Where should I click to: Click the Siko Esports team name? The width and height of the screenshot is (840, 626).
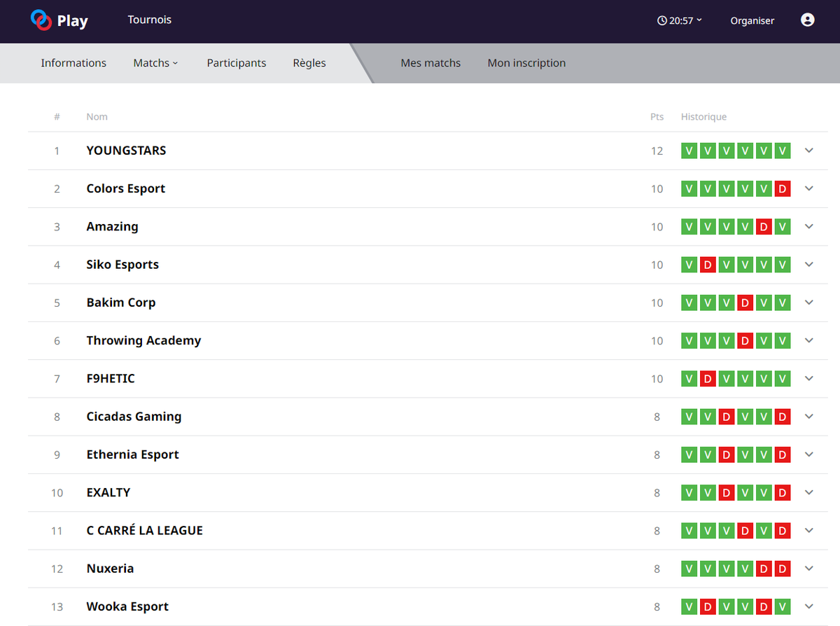[122, 265]
